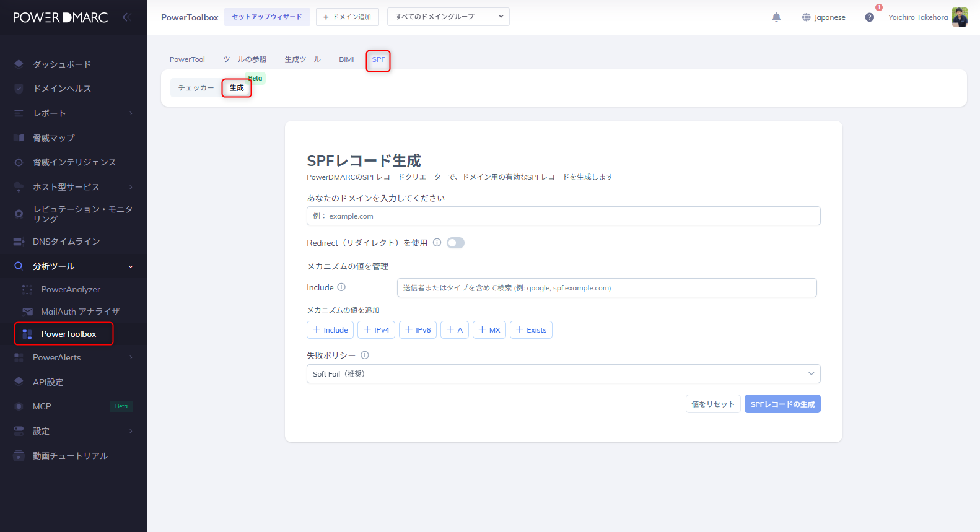The height and width of the screenshot is (532, 980).
Task: Click the 動画チュートリアル video icon
Action: tap(19, 455)
